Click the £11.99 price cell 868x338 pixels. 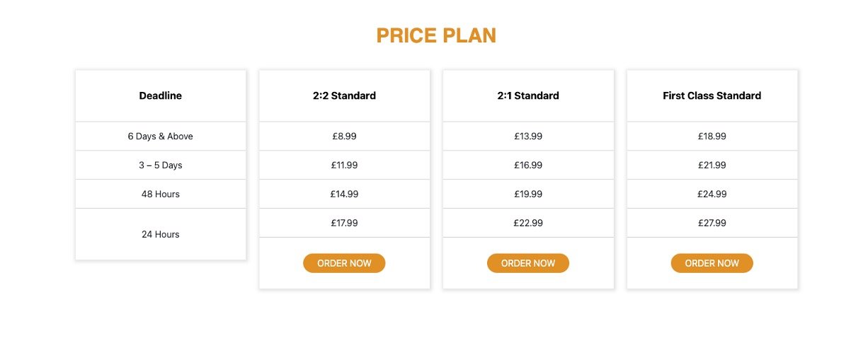click(344, 165)
